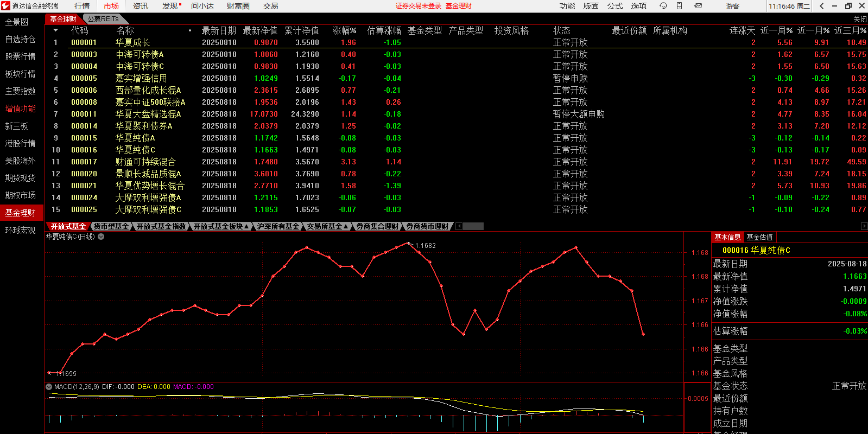868x434 pixels.
Task: Switch to the 基金估值 panel tab
Action: coord(759,237)
